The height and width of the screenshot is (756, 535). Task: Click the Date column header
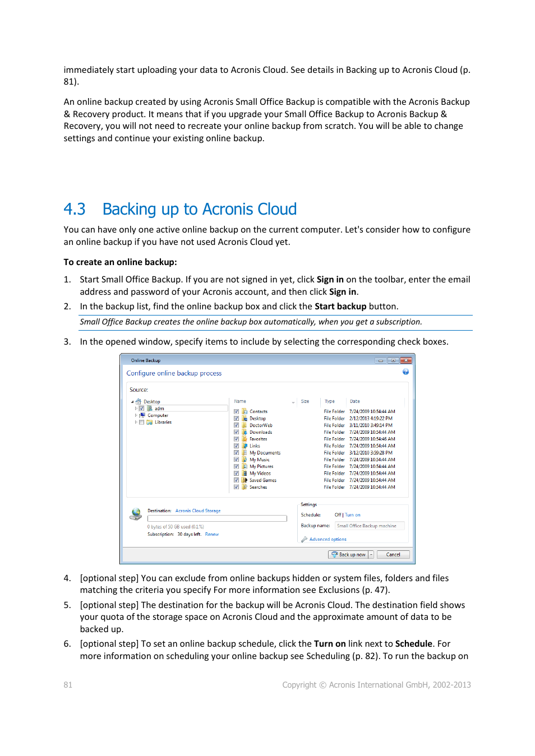pos(355,402)
